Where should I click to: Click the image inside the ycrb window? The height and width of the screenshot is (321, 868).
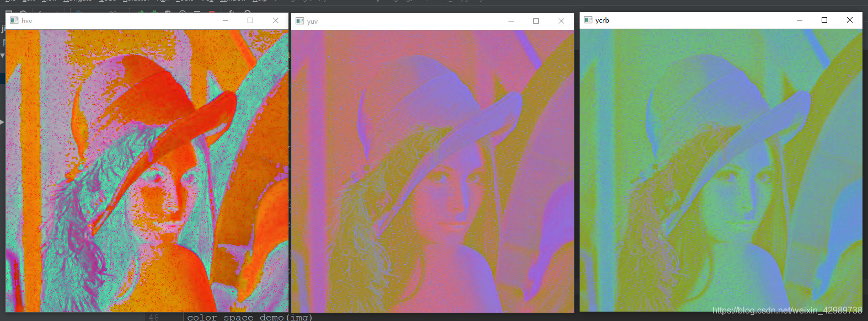tap(721, 170)
